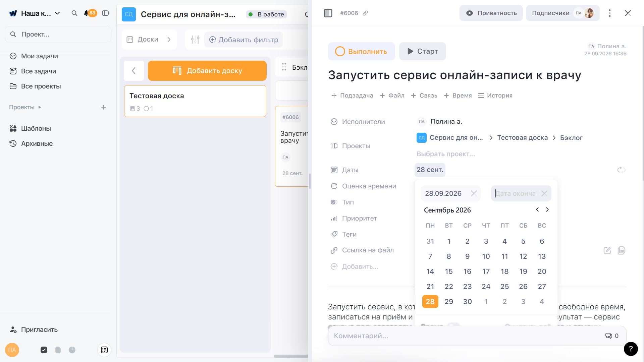The width and height of the screenshot is (644, 362).
Task: Add a subtask with Подзадача
Action: (352, 96)
